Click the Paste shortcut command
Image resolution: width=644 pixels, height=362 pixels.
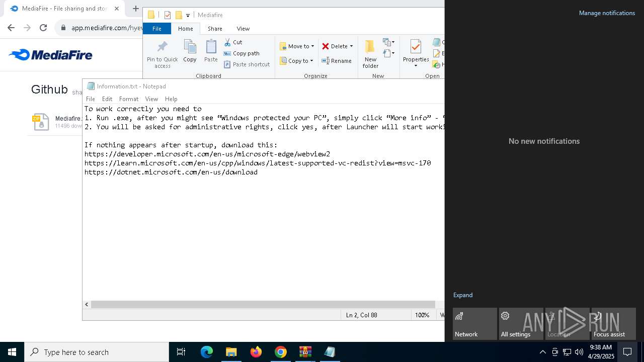point(247,64)
